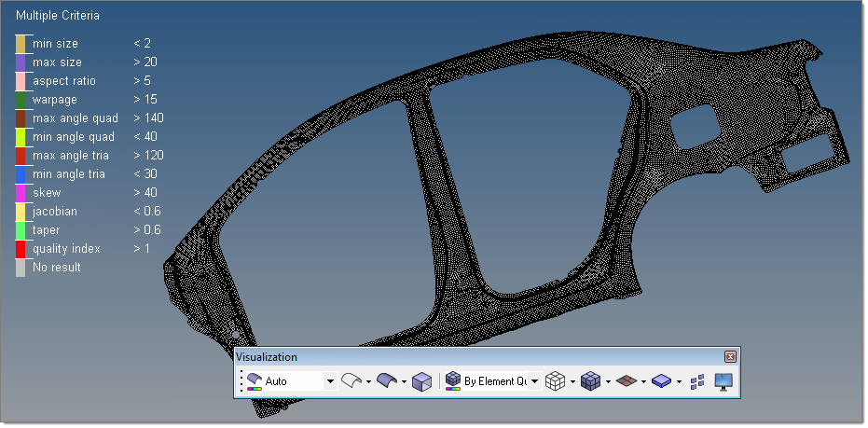This screenshot has width=868, height=428.
Task: Open the Auto color mode dropdown
Action: coord(330,381)
